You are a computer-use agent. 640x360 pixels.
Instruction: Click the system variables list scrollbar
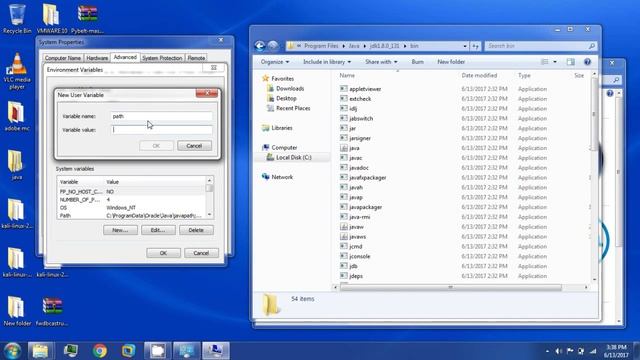209,198
